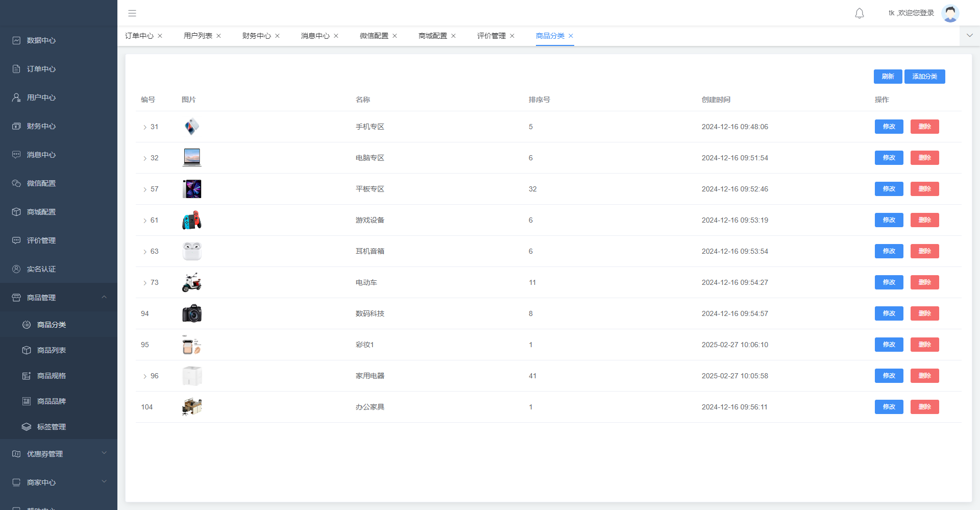The height and width of the screenshot is (510, 980).
Task: Click the 数码科技 camera thumbnail
Action: (191, 313)
